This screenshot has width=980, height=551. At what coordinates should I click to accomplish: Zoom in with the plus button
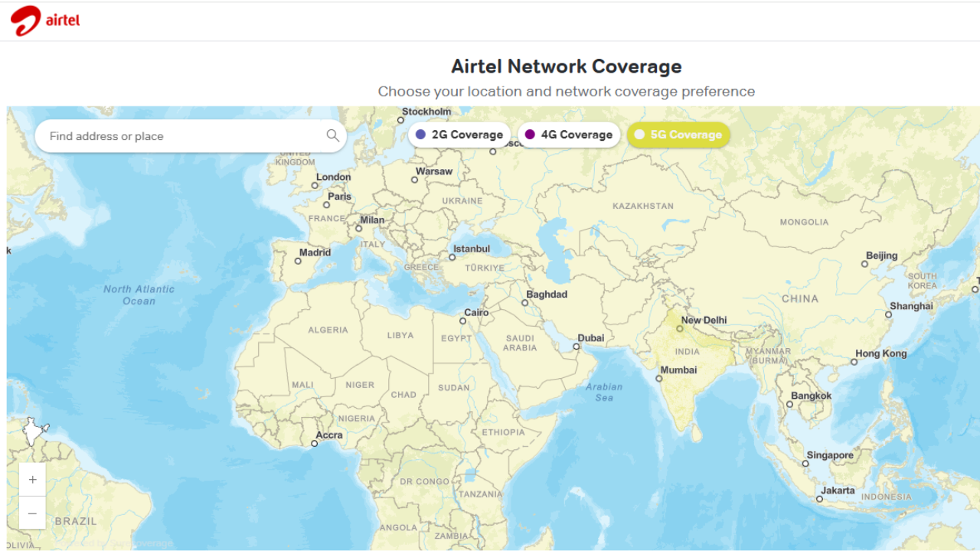click(32, 480)
